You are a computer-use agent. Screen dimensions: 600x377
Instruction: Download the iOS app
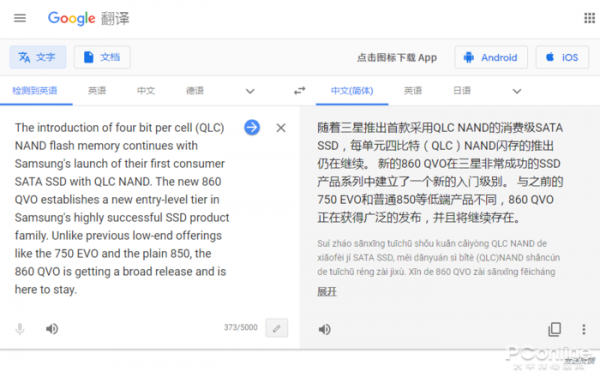(562, 57)
